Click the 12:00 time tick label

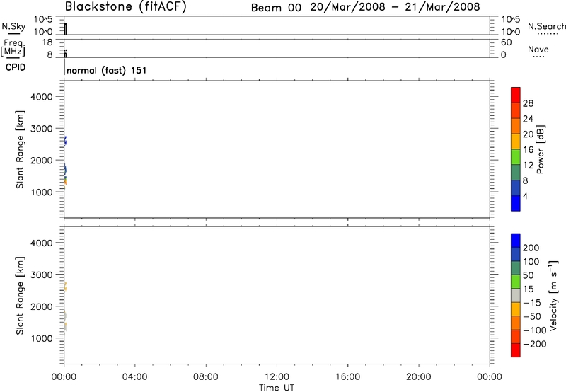tap(277, 377)
